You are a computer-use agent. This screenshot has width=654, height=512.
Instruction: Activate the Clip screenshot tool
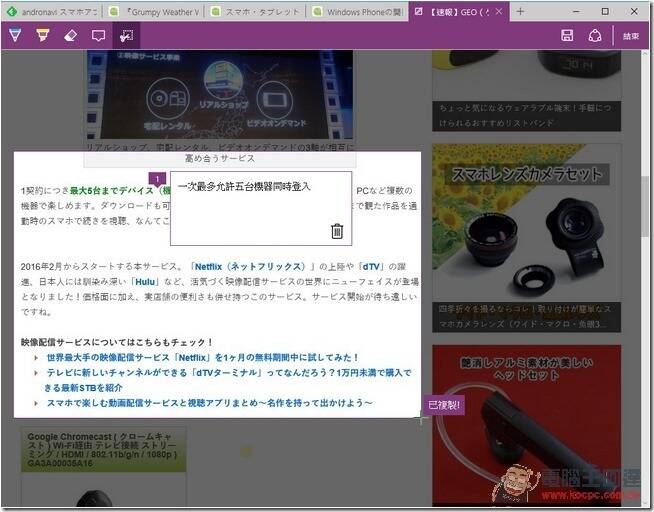click(126, 35)
